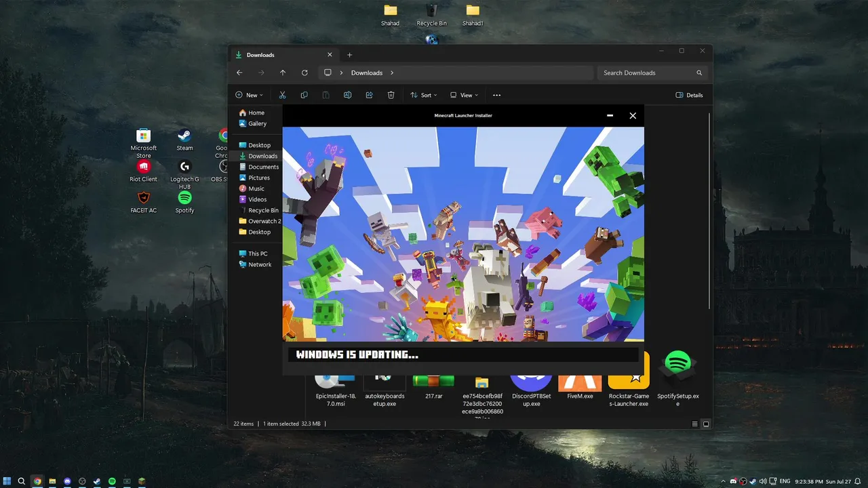This screenshot has height=488, width=868.
Task: Select the SpotifySetup.exe file
Action: pyautogui.click(x=677, y=380)
